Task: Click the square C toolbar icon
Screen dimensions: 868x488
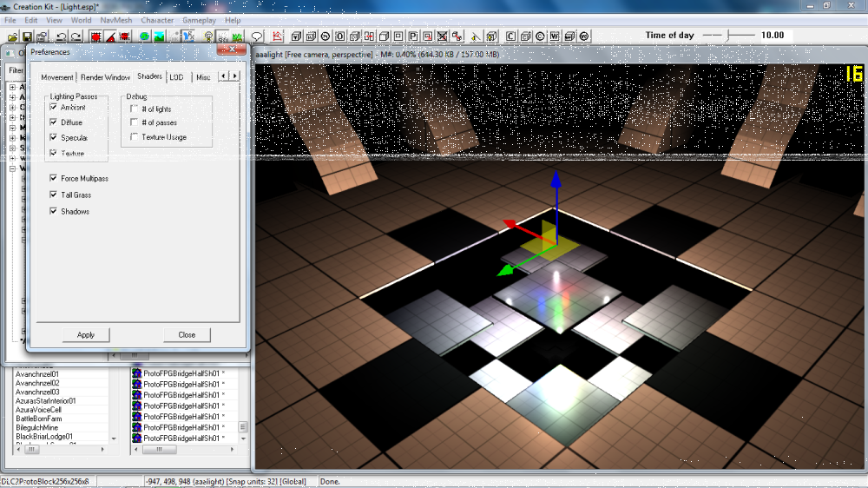Action: coord(510,36)
